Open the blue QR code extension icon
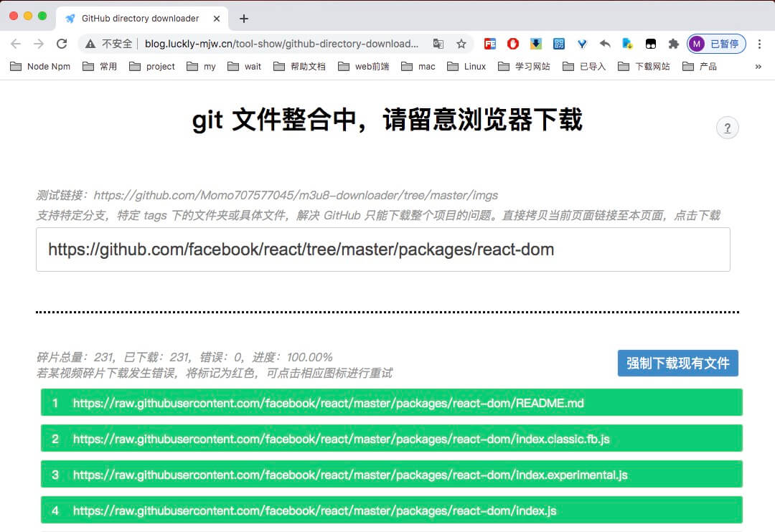 click(x=559, y=44)
